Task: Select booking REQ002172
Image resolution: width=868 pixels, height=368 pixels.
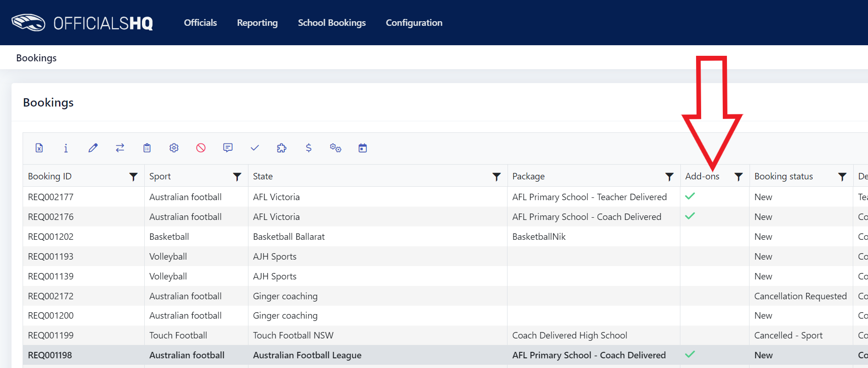Action: point(51,296)
